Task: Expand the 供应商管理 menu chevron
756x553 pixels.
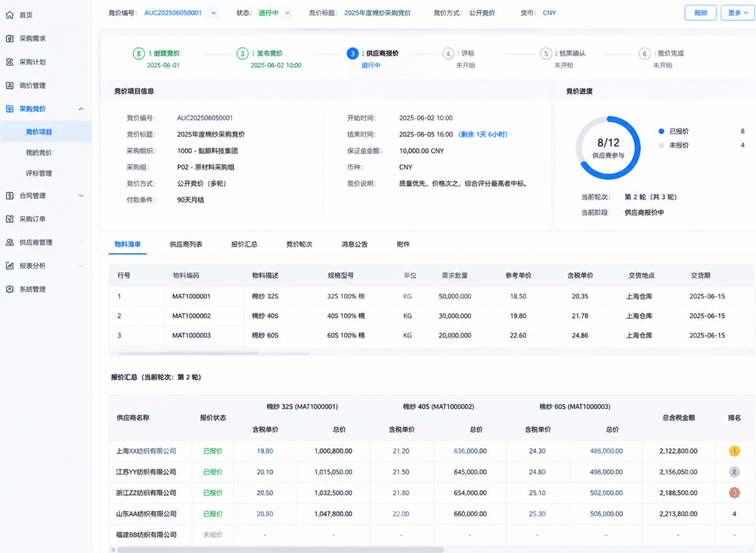Action: click(81, 242)
